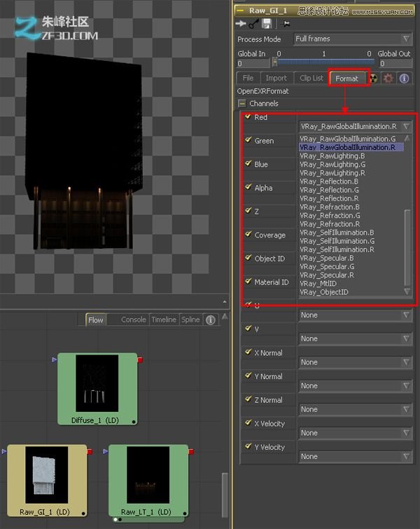Click the red square on Raw_GI_1 node
The width and height of the screenshot is (420, 529).
click(x=90, y=451)
